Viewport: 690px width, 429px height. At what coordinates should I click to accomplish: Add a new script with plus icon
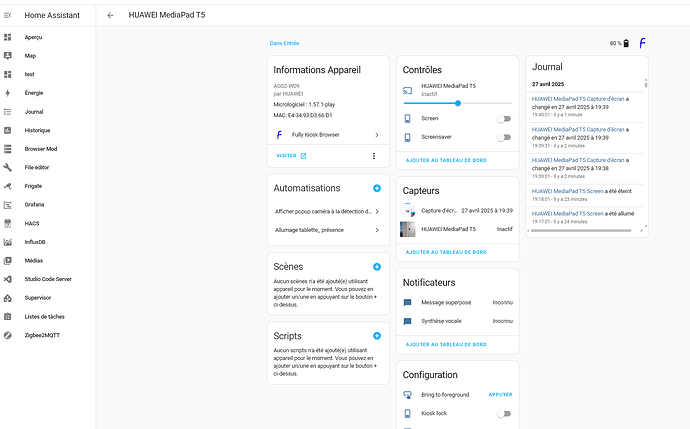point(376,336)
